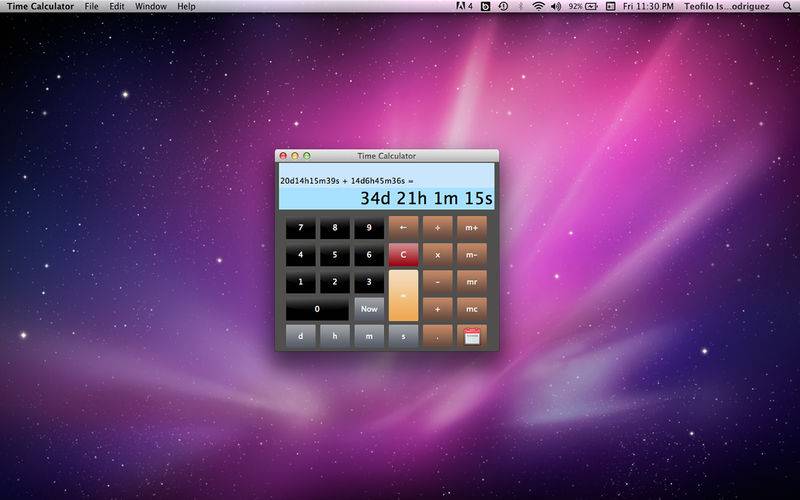
Task: Click the volume speaker icon
Action: point(555,6)
